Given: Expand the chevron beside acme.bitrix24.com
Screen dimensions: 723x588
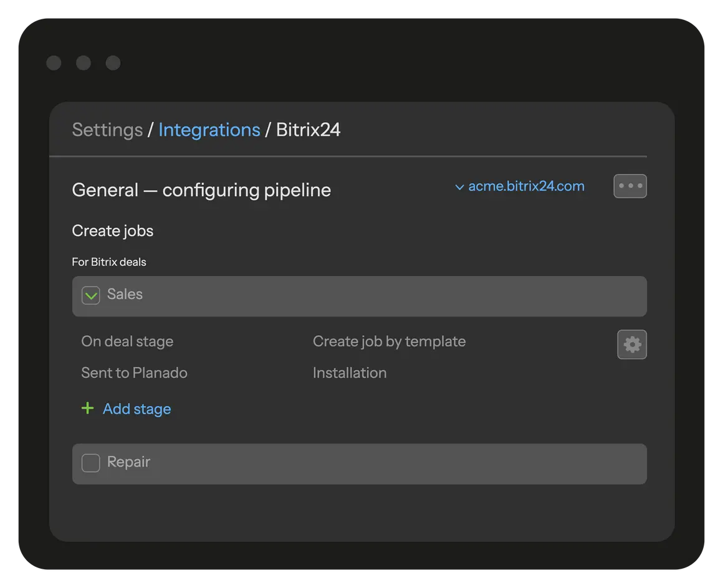Looking at the screenshot, I should click(459, 187).
